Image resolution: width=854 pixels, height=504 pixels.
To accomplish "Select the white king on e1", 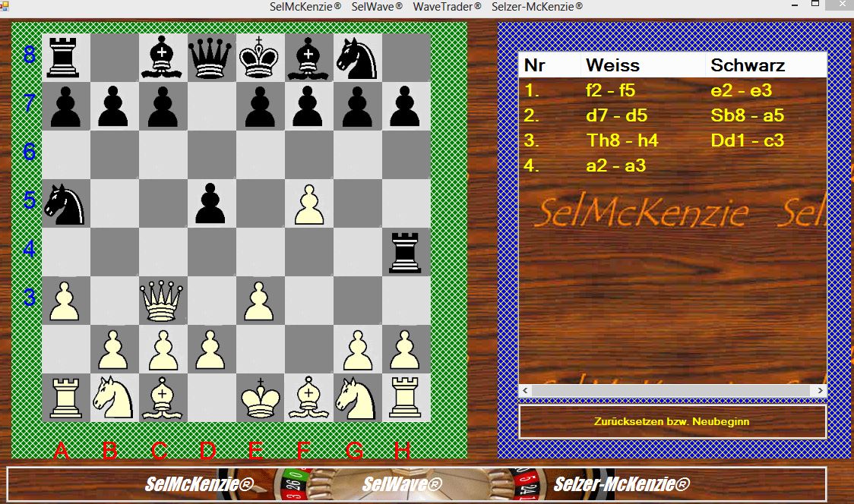I will pyautogui.click(x=260, y=398).
